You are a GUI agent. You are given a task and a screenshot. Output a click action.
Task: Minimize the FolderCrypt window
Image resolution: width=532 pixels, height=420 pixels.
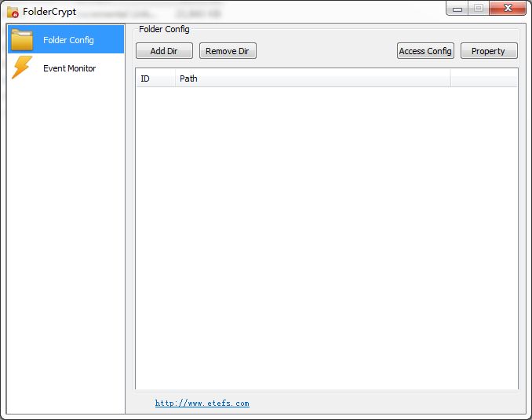tap(457, 9)
